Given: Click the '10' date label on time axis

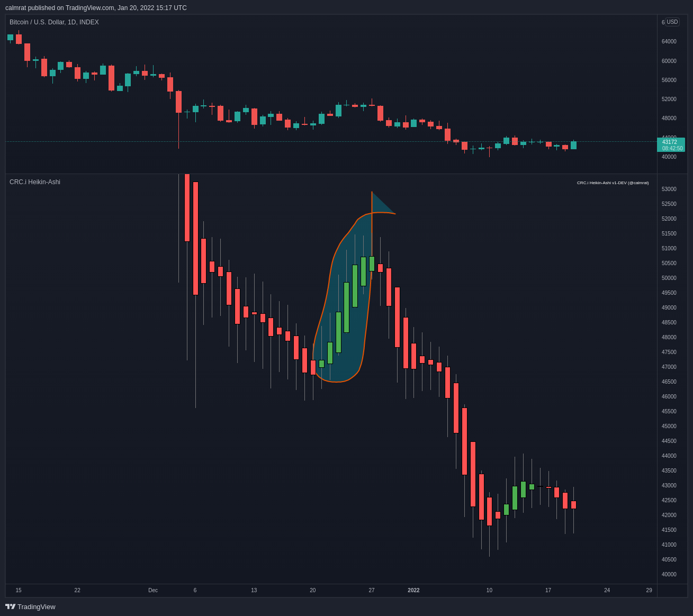Looking at the screenshot, I should 489,591.
